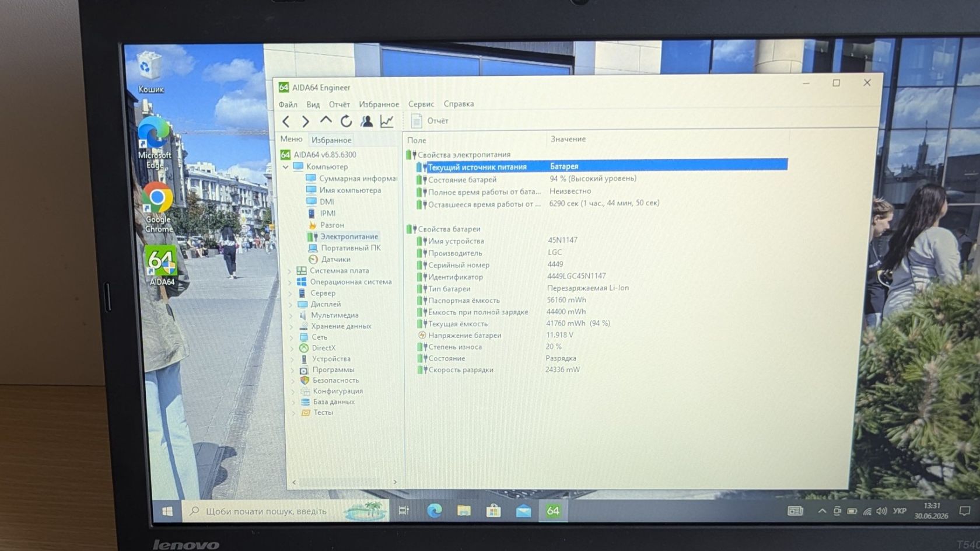The height and width of the screenshot is (551, 980).
Task: Open the Mail app from the taskbar
Action: 523,511
